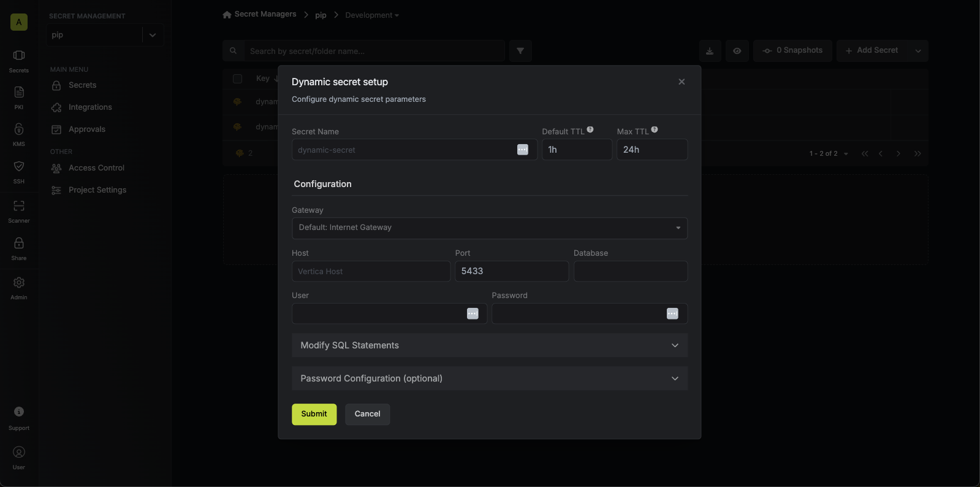Viewport: 980px width, 487px height.
Task: Toggle secret visibility eye icon
Action: (737, 51)
